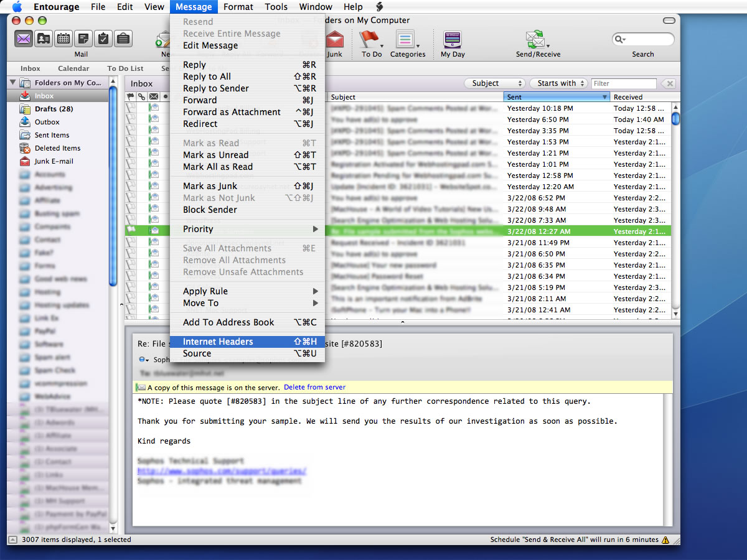747x560 pixels.
Task: Open the Junk E-mail folder
Action: [x=54, y=161]
